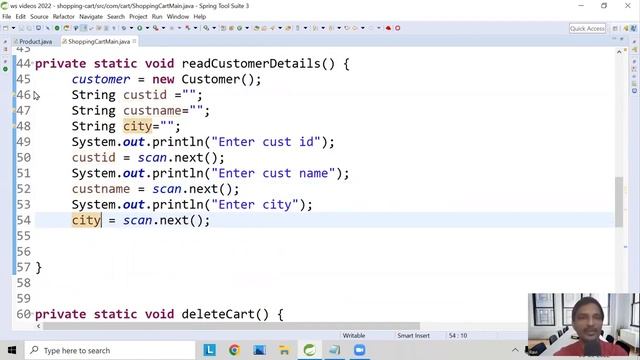640x360 pixels.
Task: Open the Run menu
Action: (157, 17)
